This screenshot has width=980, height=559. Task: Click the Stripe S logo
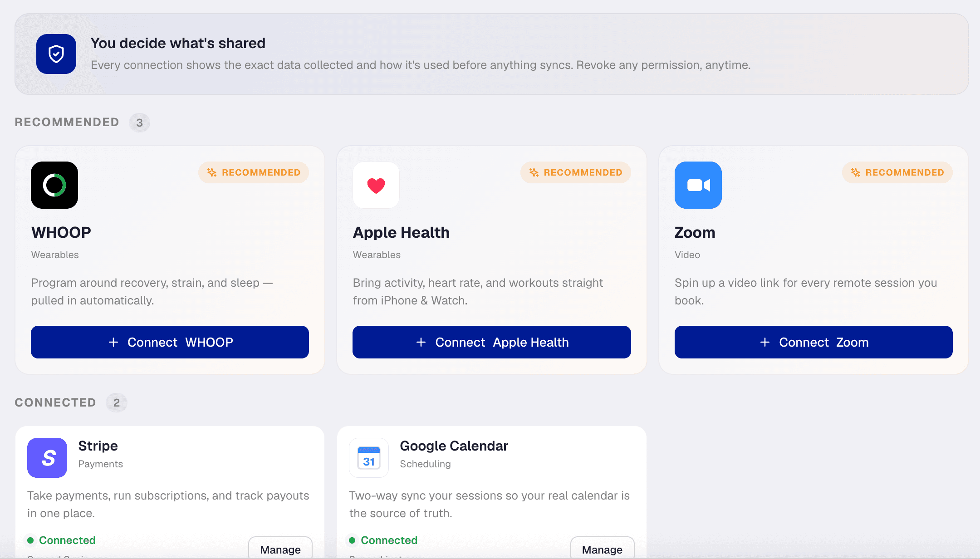pos(47,458)
